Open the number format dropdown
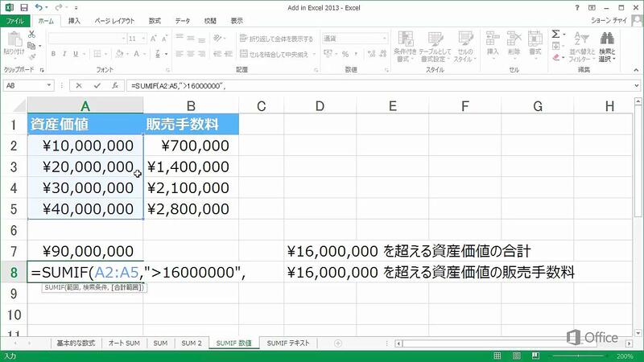The height and width of the screenshot is (362, 644). point(385,39)
